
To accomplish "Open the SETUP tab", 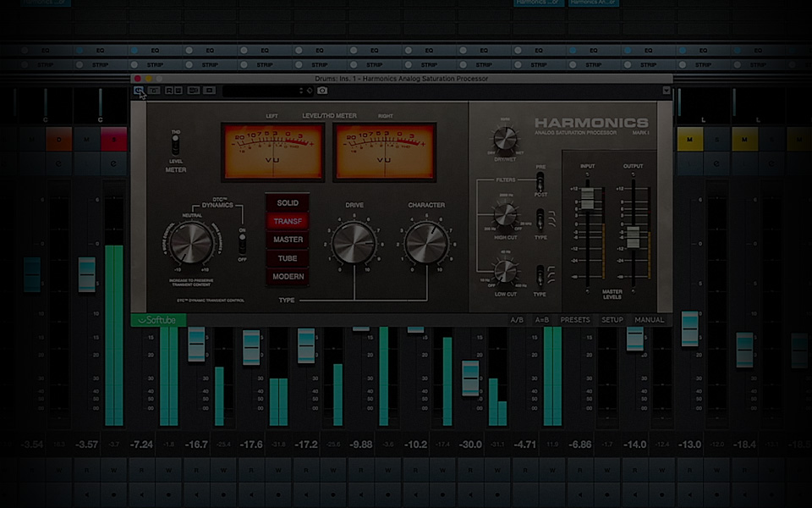I will tap(612, 320).
